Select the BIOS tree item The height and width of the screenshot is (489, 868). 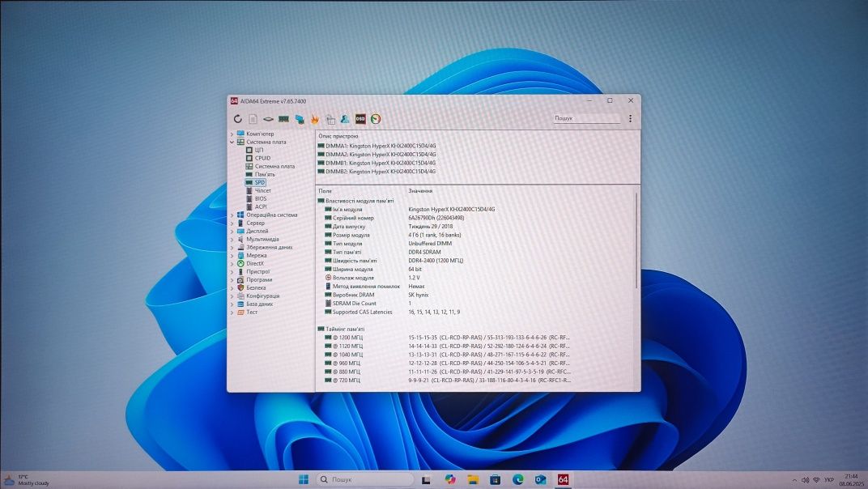coord(256,199)
